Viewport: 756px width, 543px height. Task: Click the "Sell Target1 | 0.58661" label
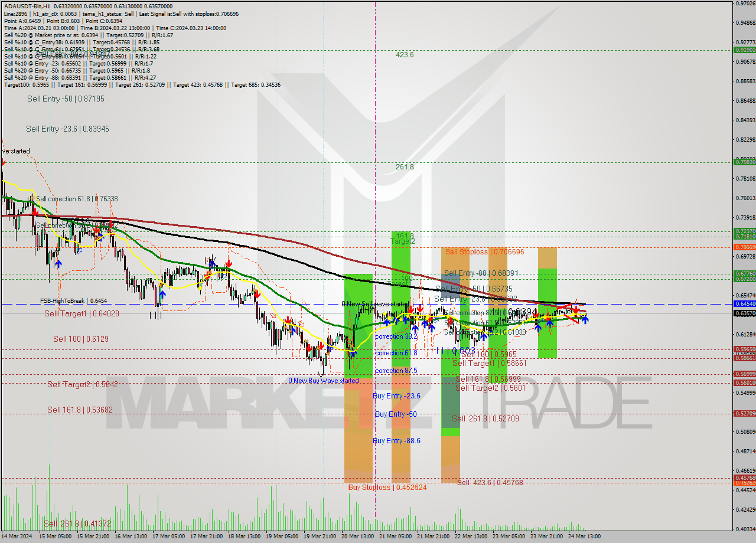489,364
